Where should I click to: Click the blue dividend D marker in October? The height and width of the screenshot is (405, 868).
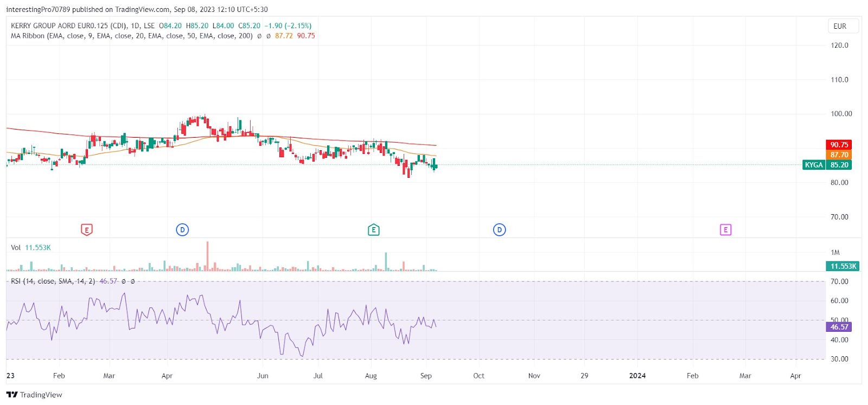click(499, 230)
